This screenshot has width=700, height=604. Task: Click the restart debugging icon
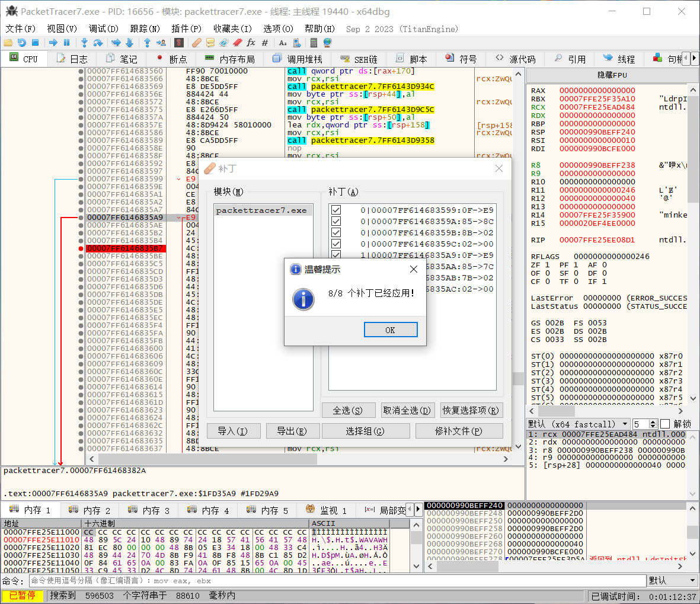[x=21, y=43]
